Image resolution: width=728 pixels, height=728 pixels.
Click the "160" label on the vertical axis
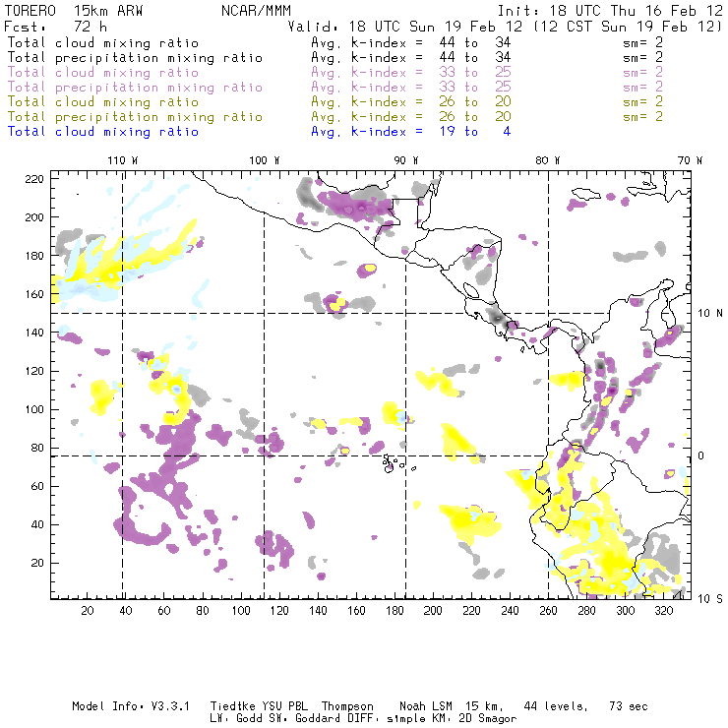coord(34,294)
